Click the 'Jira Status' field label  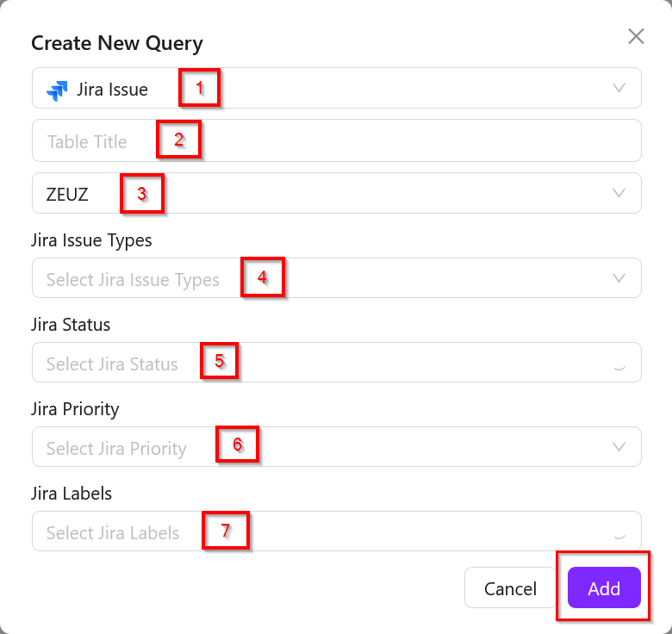click(71, 325)
